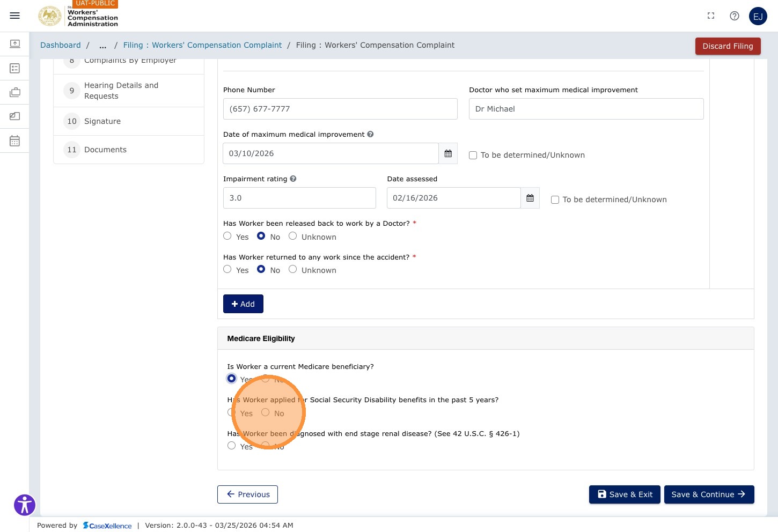Click the Workers' Compensation Administration logo
778x532 pixels.
click(78, 16)
